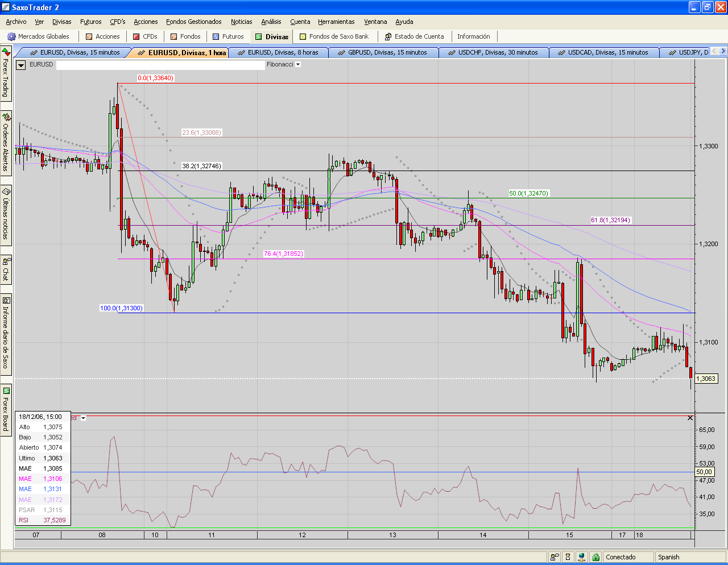Click the chat status bar icon
This screenshot has width=728, height=565.
pos(555,557)
